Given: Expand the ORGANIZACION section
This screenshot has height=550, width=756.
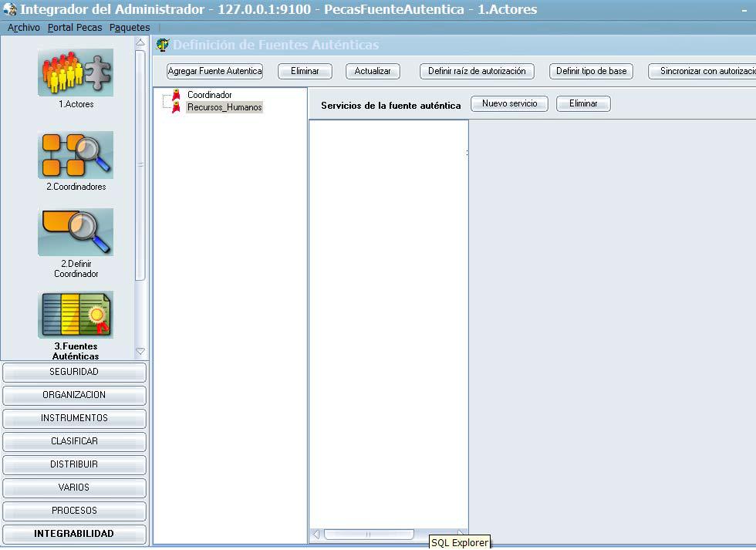Looking at the screenshot, I should click(74, 395).
